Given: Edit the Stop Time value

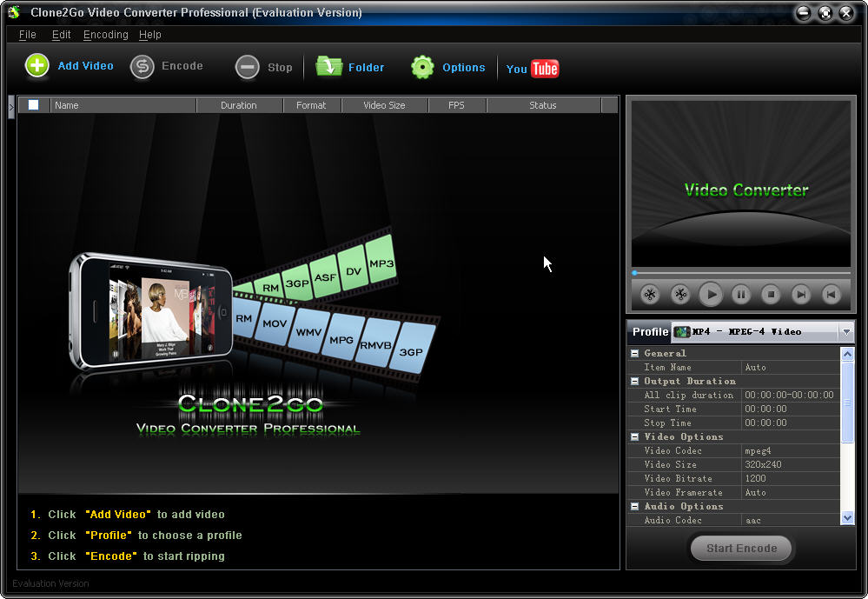Looking at the screenshot, I should click(791, 423).
